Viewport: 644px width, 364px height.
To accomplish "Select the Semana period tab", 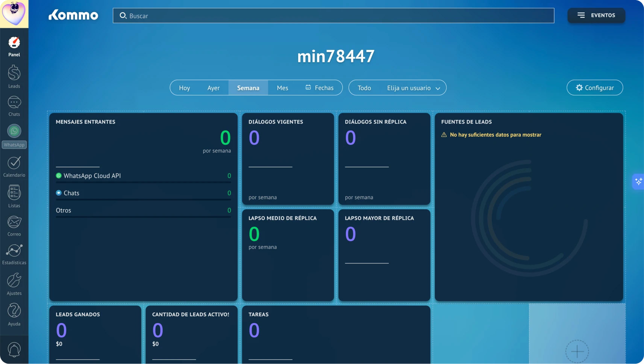I will [x=248, y=88].
